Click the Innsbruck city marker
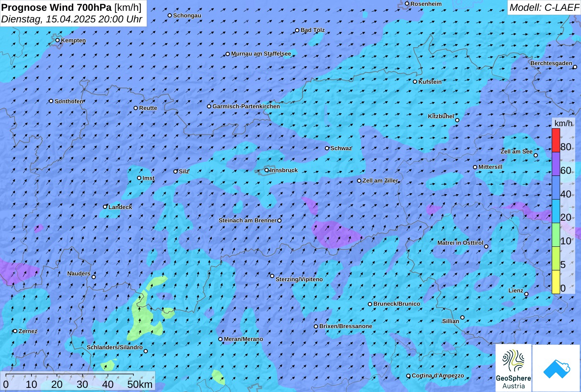The width and height of the screenshot is (581, 392). pos(267,170)
